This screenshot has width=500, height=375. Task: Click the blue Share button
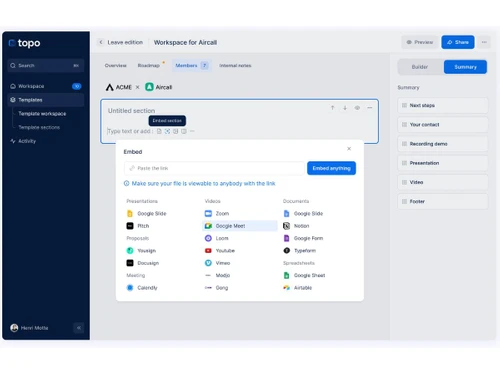(458, 42)
